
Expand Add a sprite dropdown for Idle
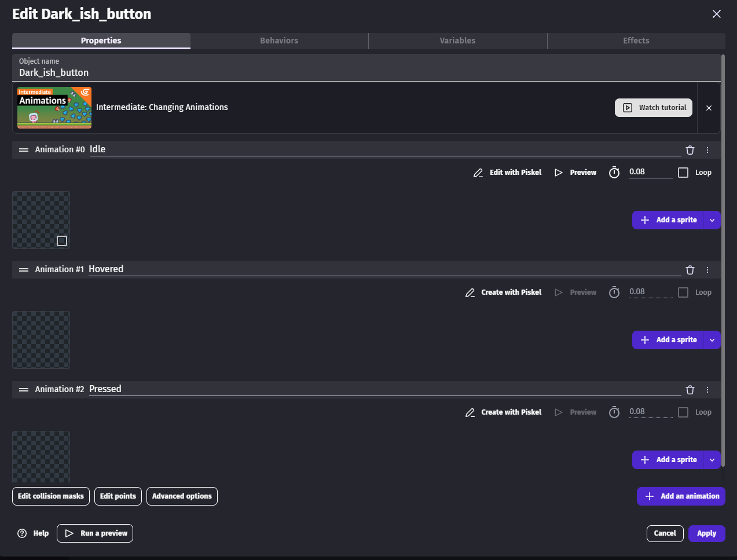click(x=712, y=220)
